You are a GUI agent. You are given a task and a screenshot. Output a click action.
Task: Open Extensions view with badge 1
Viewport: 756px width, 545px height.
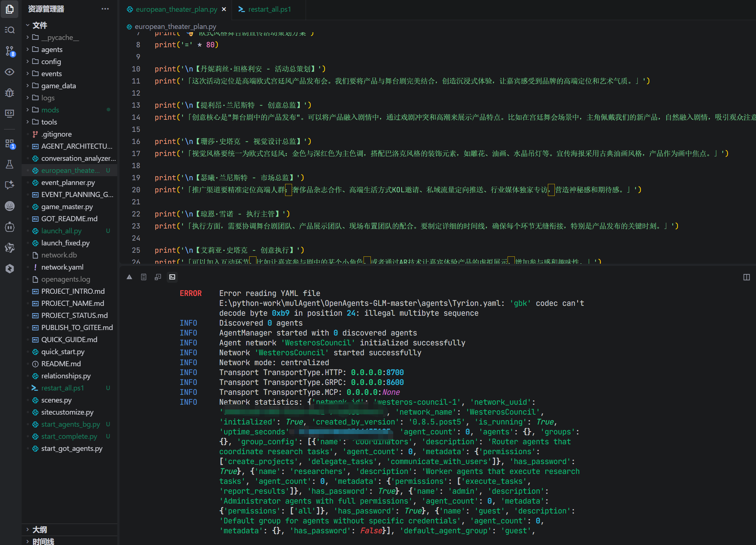click(10, 144)
